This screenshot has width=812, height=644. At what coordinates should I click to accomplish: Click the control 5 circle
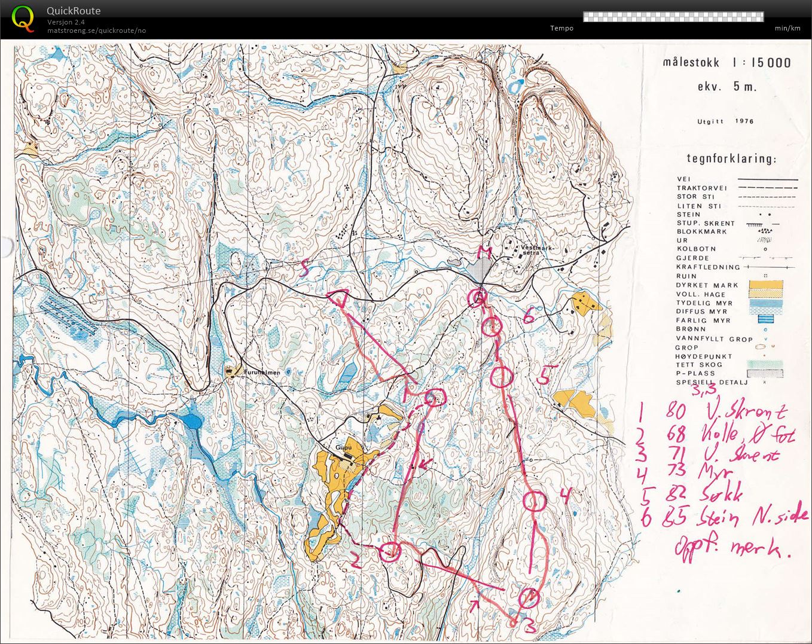tap(502, 377)
